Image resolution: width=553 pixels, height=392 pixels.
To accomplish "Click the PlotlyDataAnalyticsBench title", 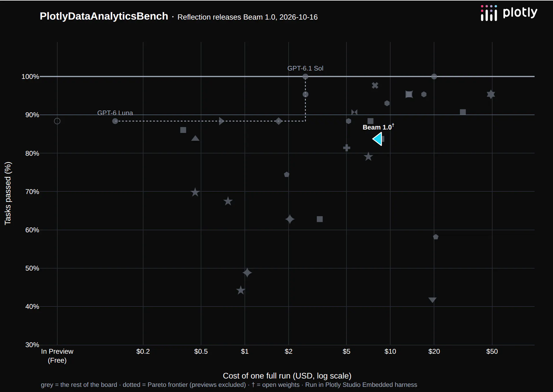I will (x=104, y=16).
